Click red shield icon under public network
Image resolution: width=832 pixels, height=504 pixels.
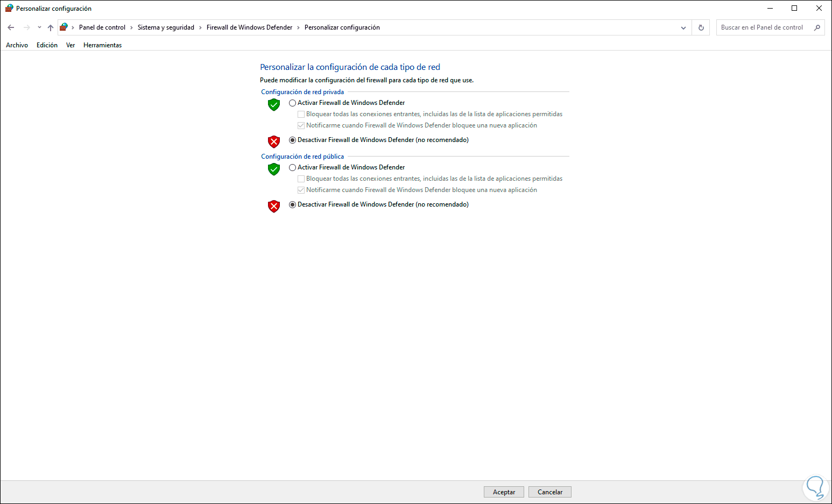[x=274, y=206]
